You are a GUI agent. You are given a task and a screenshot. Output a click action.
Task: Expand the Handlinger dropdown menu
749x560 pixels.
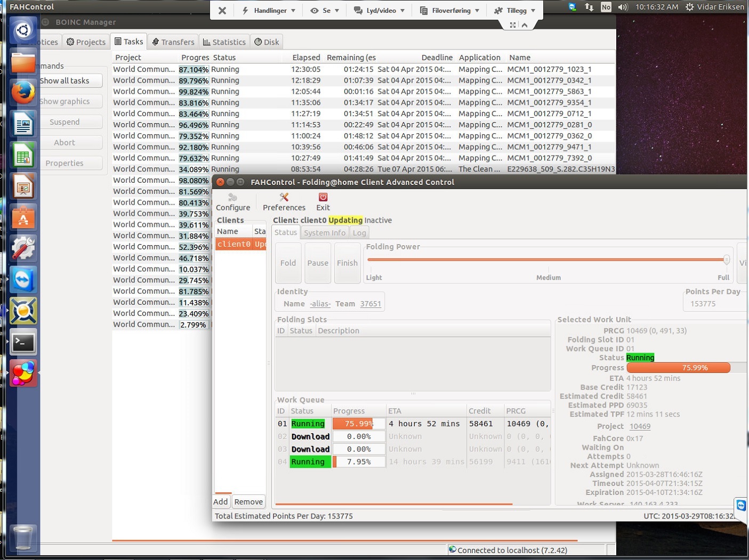(x=269, y=11)
